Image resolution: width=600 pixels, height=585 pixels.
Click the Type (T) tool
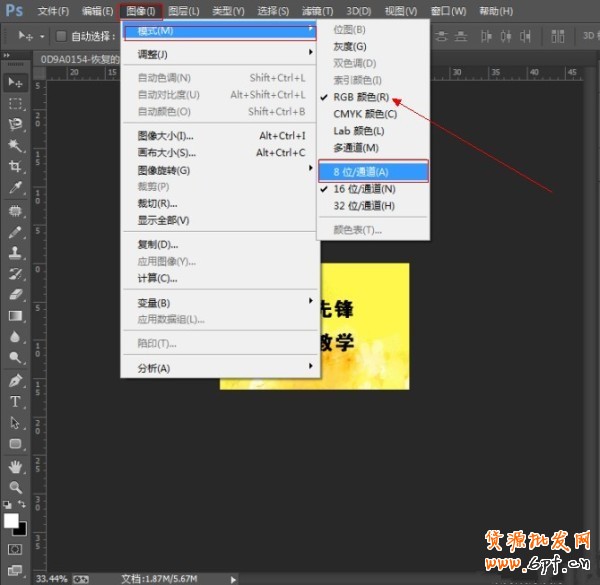pyautogui.click(x=16, y=402)
